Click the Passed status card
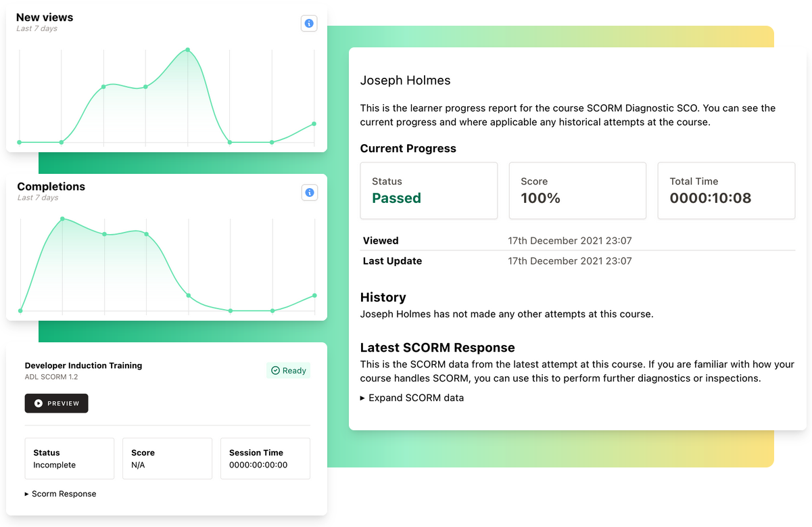The height and width of the screenshot is (527, 812). [429, 191]
